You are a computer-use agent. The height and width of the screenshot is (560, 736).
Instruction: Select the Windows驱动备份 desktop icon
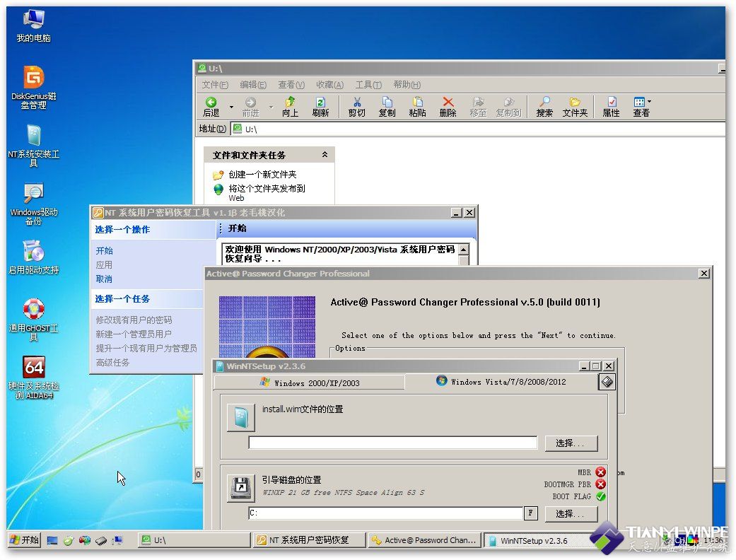click(33, 204)
